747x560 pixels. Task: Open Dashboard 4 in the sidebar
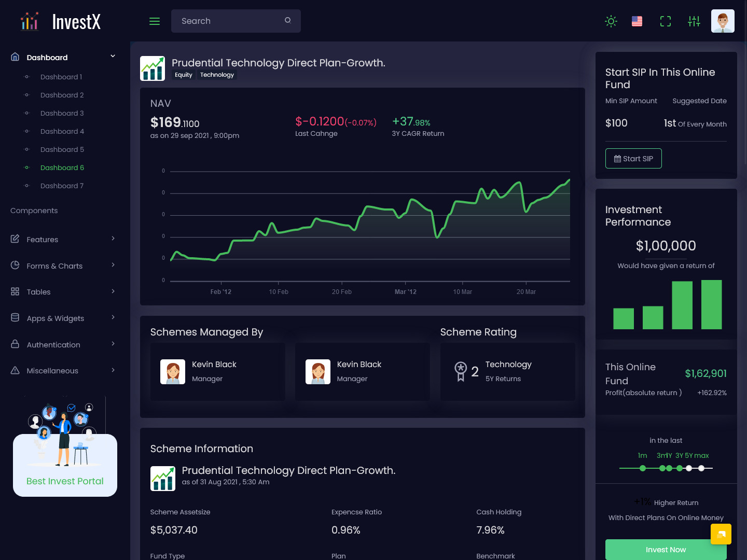[62, 131]
